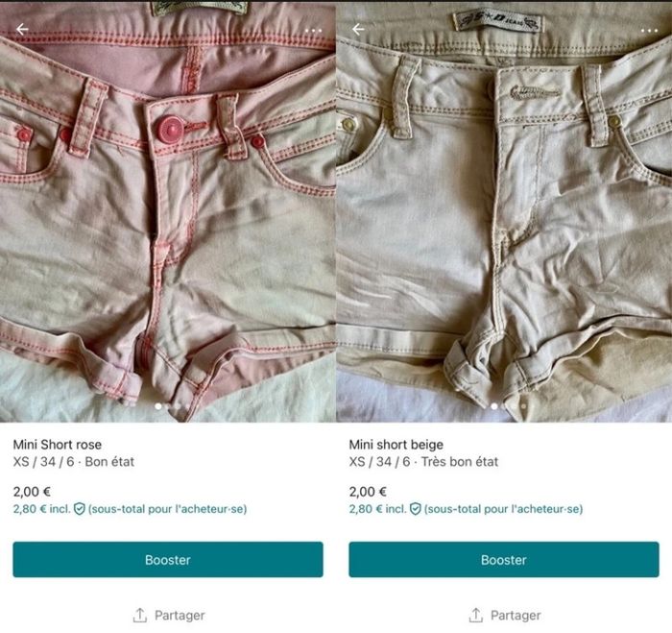Screen dimensions: 672x633
Task: Go back from the beige shorts listing
Action: coord(358,30)
